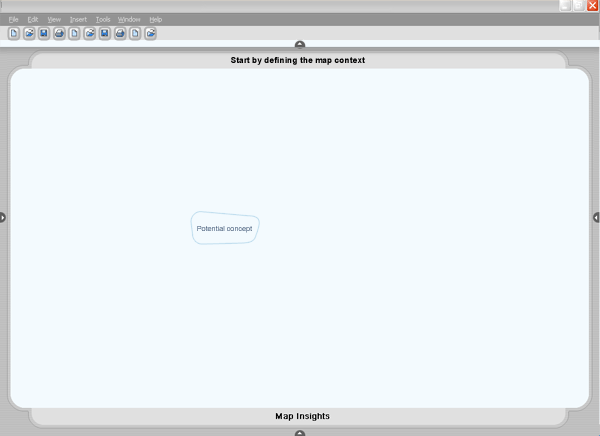Click the second New document toolbar icon
Screen dimensions: 600x436
(74, 33)
